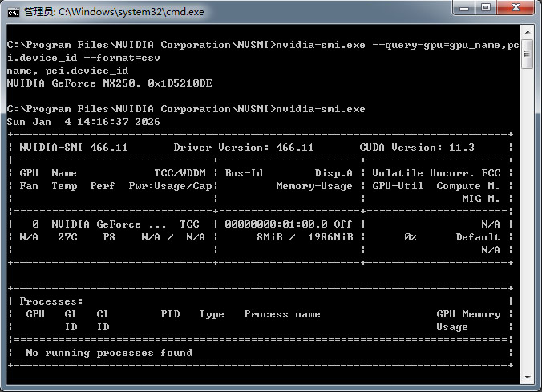542x392 pixels.
Task: Click the bus id '00000000:01:00.0'
Action: [x=276, y=224]
